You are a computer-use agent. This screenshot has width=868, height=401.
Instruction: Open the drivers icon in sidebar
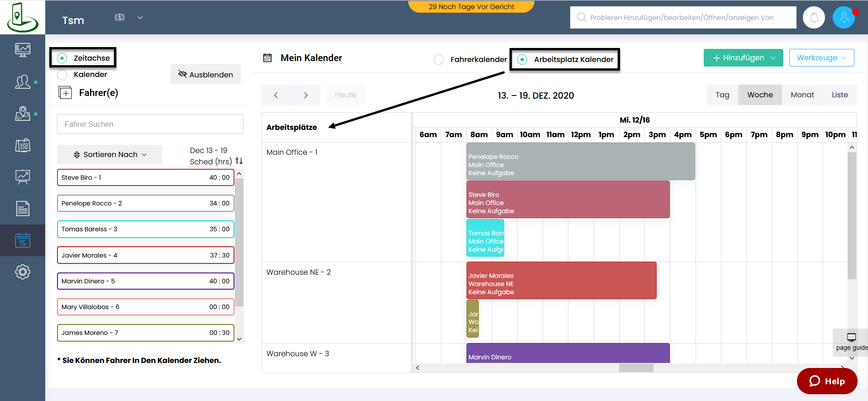point(23,82)
